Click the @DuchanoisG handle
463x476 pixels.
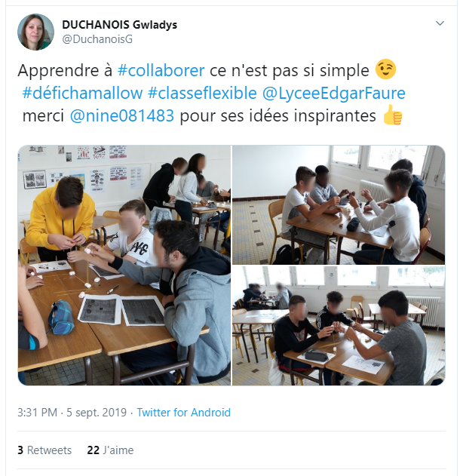tap(97, 39)
